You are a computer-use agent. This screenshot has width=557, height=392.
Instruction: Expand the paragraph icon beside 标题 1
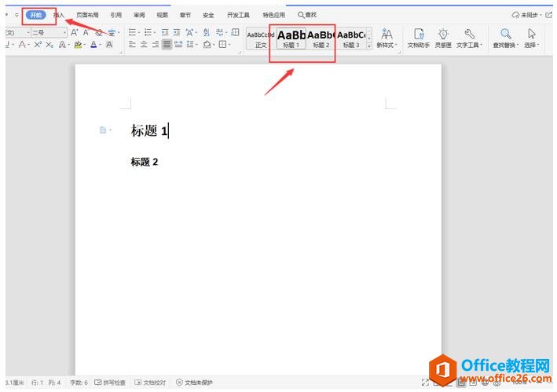pos(104,130)
